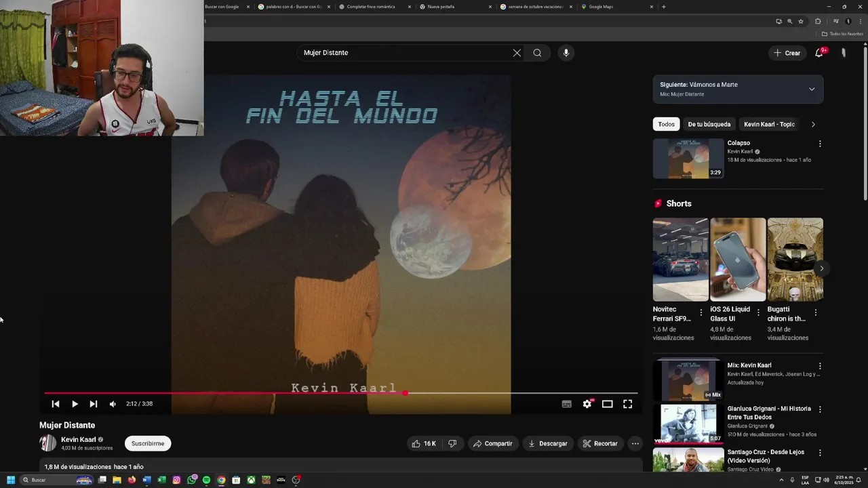
Task: Open Kevin Kaarl channel name link
Action: (x=79, y=439)
